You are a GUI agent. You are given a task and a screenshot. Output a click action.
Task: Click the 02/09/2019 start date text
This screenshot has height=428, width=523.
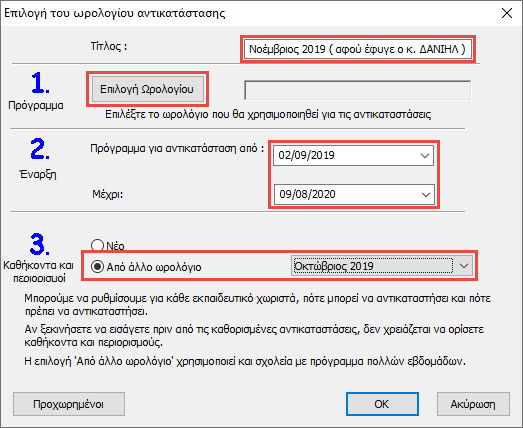[x=307, y=155]
